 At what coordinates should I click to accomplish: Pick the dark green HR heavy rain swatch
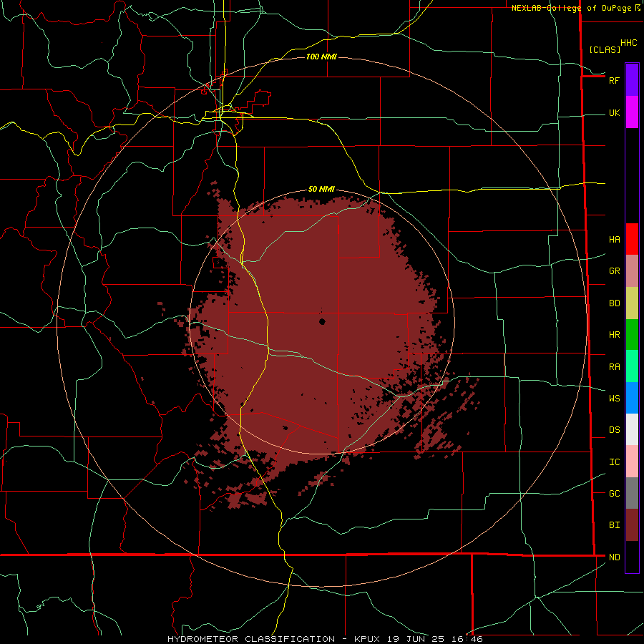coord(632,334)
